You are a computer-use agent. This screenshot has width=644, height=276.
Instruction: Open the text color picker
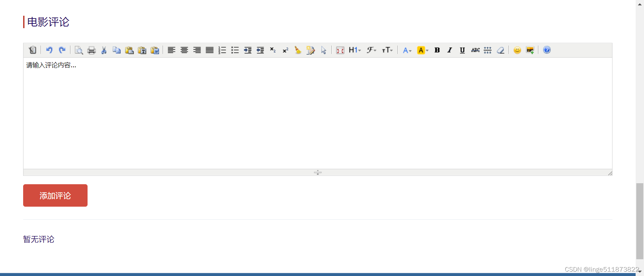[x=407, y=50]
